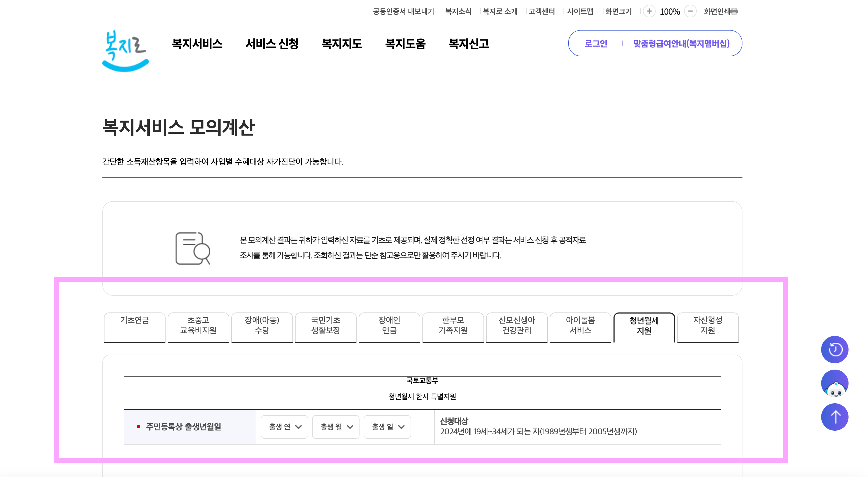This screenshot has height=477, width=868.
Task: Open 맞춤형급여안내(복지멤버십) link
Action: tap(681, 43)
